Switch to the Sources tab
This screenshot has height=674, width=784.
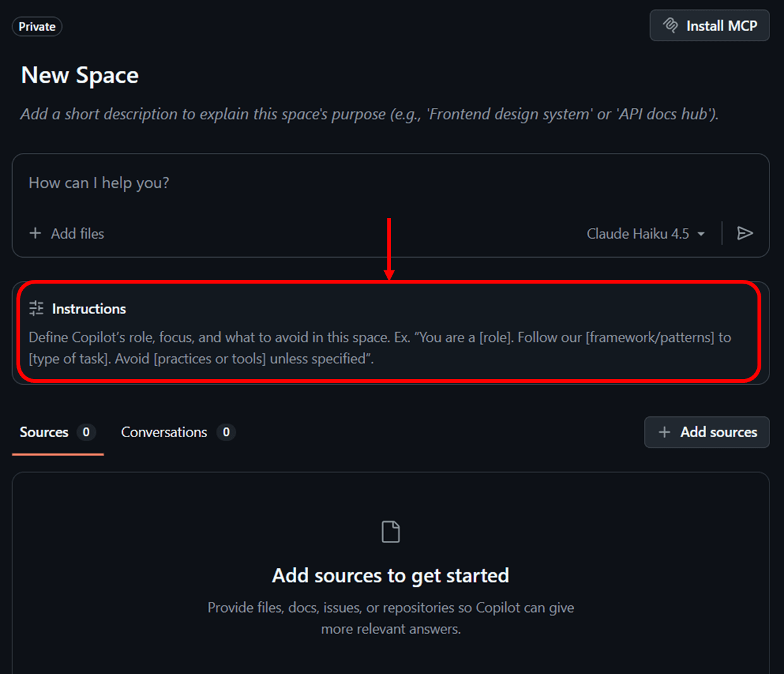44,432
